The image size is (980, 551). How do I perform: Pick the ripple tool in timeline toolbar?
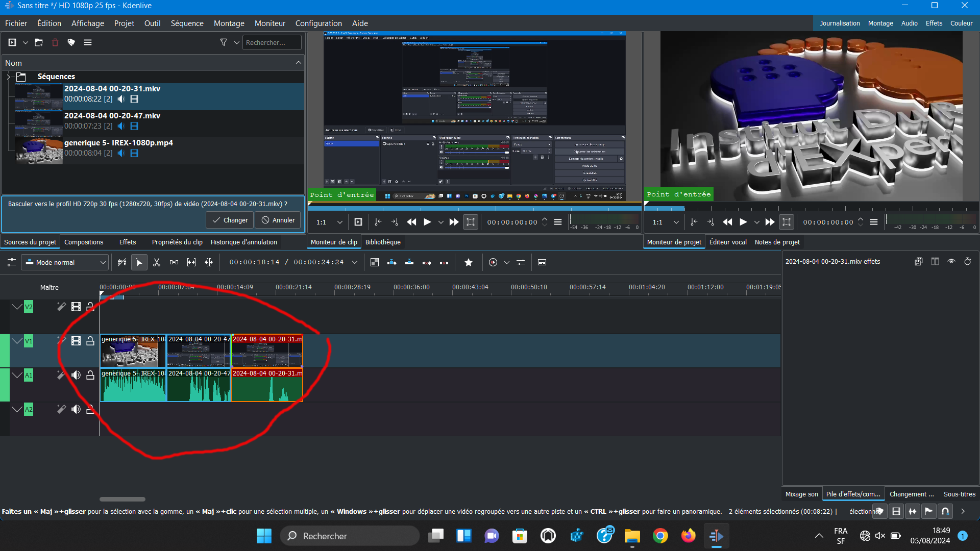[x=209, y=262]
